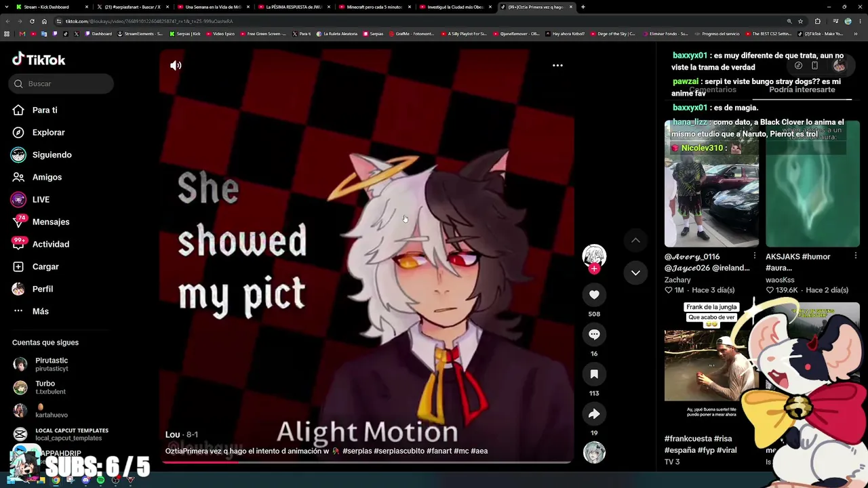Open the sound disc below the share count
This screenshot has height=488, width=868.
coord(594,453)
